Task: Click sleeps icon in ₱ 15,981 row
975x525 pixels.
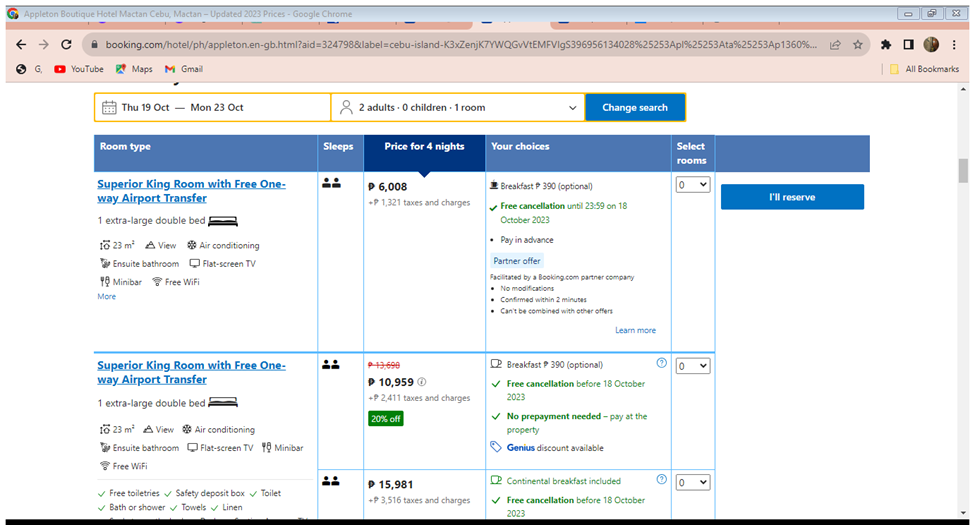Action: tap(331, 481)
